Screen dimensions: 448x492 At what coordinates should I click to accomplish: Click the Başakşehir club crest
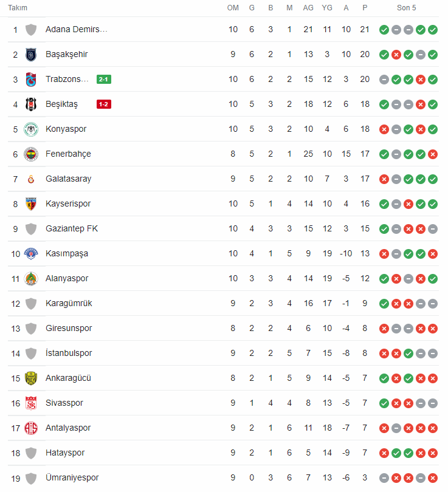[x=31, y=55]
